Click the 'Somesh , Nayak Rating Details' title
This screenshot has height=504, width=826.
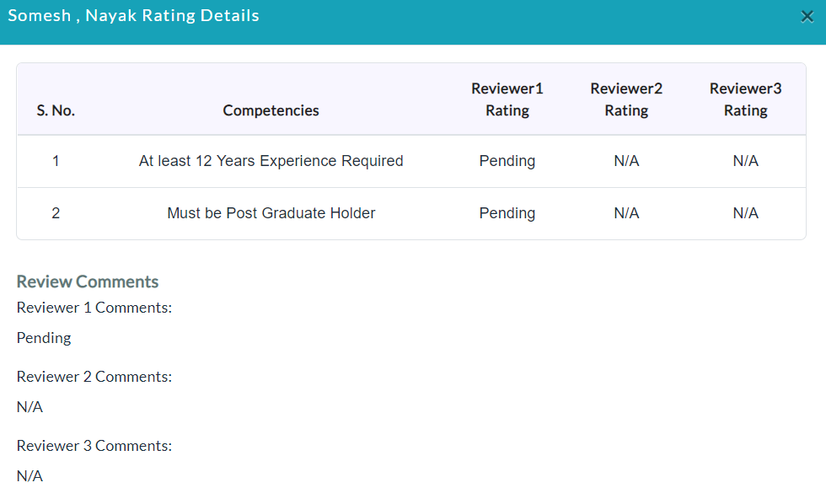click(133, 16)
